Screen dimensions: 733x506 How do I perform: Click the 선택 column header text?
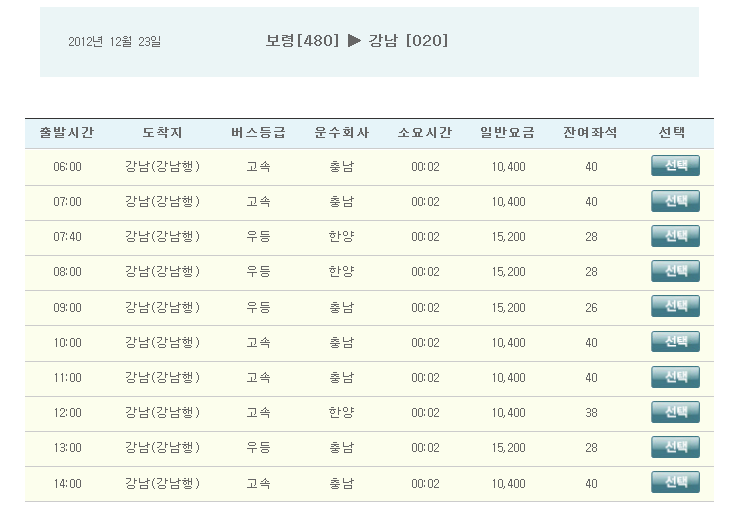672,133
